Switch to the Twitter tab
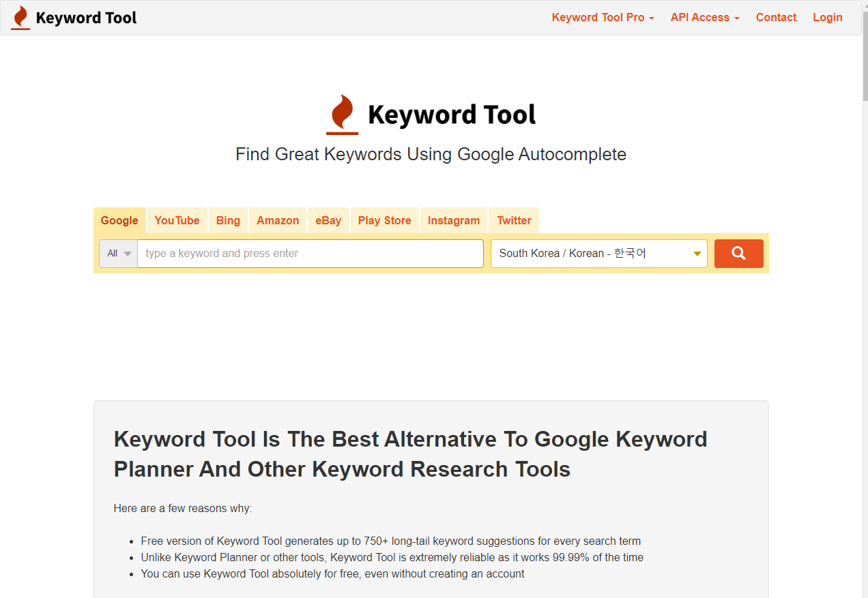Image resolution: width=868 pixels, height=598 pixels. point(514,220)
